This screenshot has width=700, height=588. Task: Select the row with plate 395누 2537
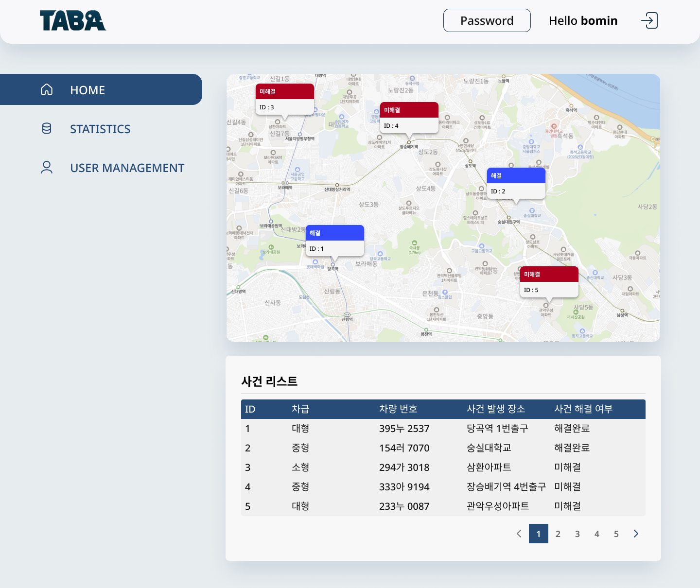(404, 429)
